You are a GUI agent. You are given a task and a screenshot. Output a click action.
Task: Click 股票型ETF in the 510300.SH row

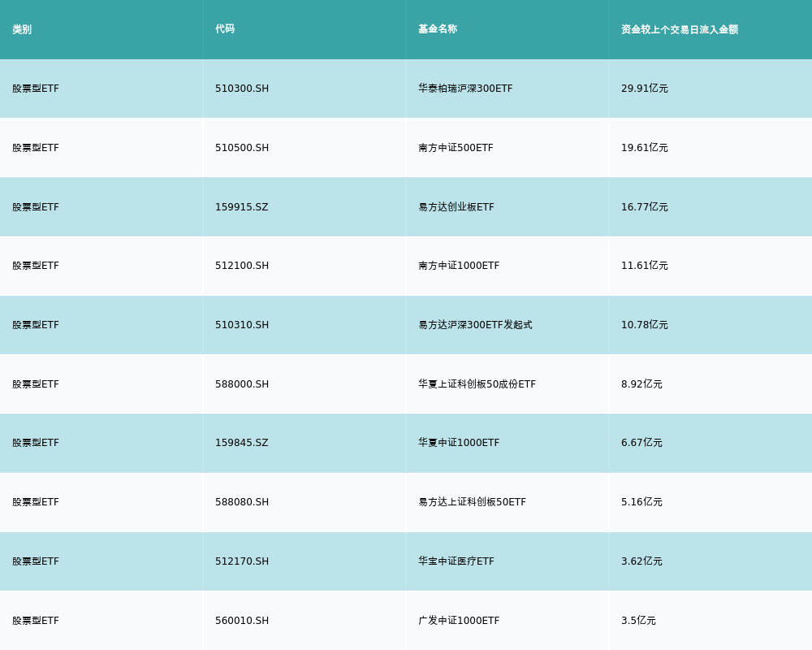tap(36, 89)
